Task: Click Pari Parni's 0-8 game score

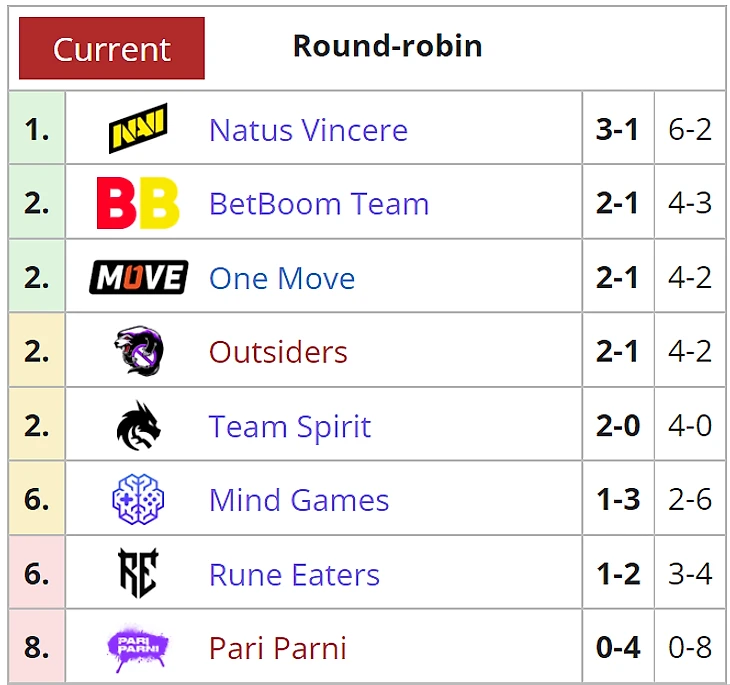Action: pos(690,648)
